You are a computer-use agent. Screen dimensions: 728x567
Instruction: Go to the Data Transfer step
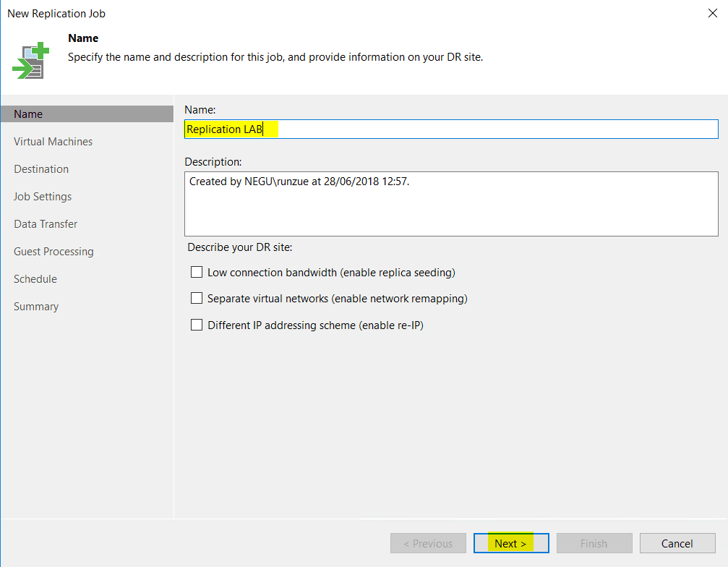46,223
